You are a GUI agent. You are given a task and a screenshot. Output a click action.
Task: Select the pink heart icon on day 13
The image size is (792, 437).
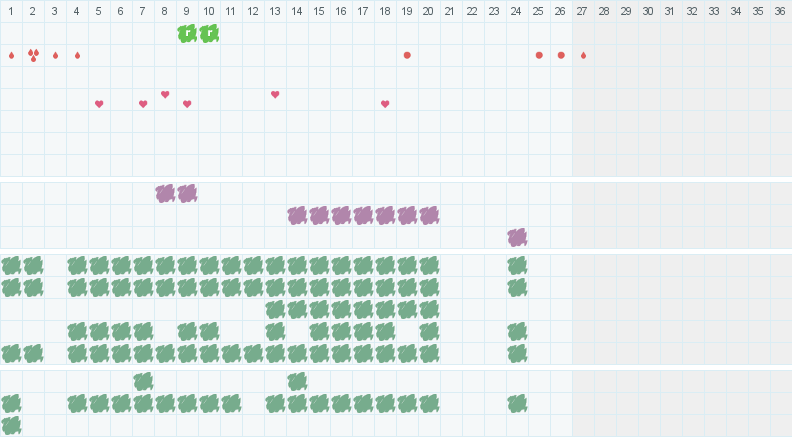click(275, 95)
